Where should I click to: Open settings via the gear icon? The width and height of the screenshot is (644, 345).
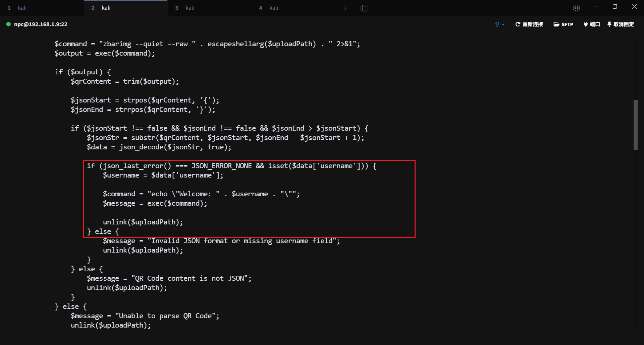pyautogui.click(x=576, y=8)
